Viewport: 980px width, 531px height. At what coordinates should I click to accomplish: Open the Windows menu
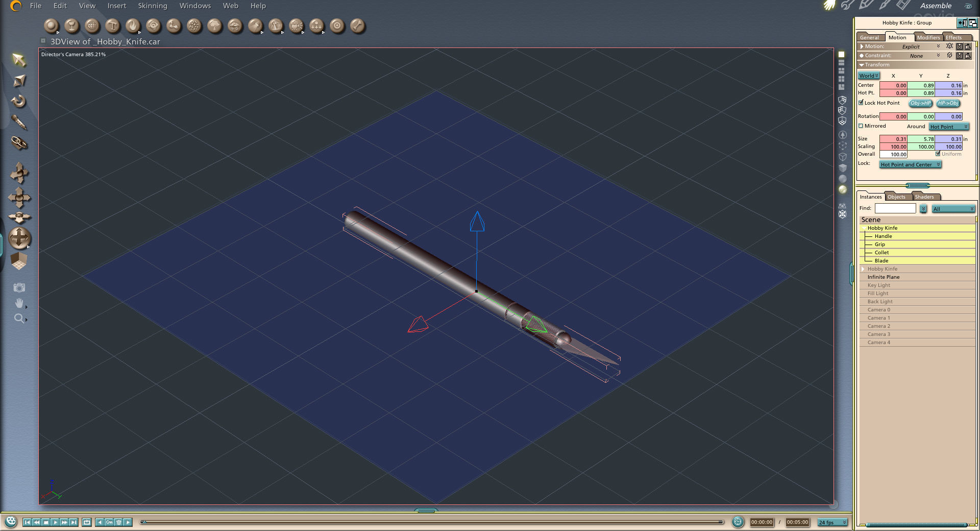pyautogui.click(x=195, y=6)
